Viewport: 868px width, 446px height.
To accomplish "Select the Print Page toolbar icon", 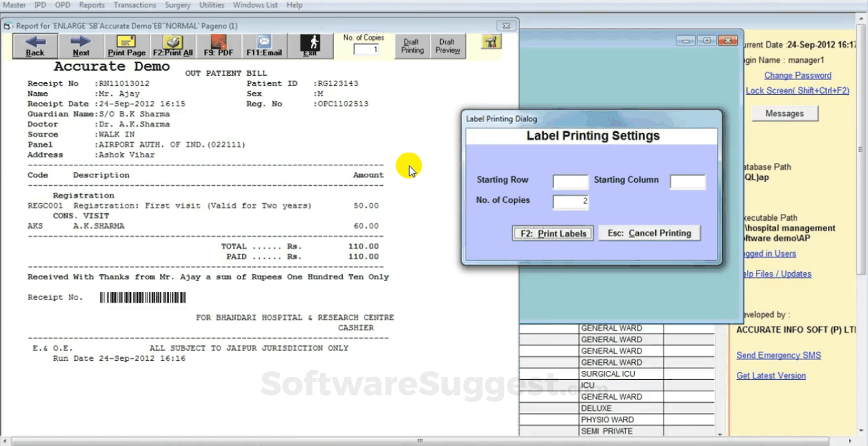I will pyautogui.click(x=125, y=45).
